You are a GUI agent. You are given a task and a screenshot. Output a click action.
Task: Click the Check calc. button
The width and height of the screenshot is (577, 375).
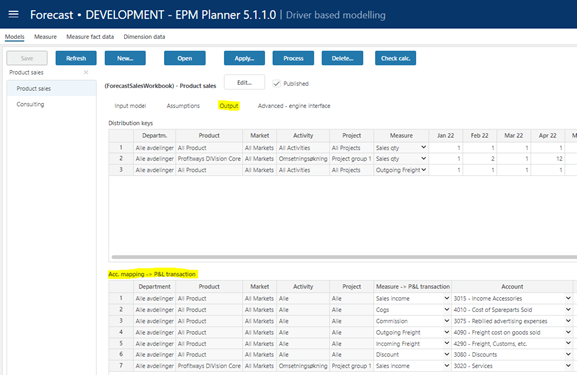point(396,58)
